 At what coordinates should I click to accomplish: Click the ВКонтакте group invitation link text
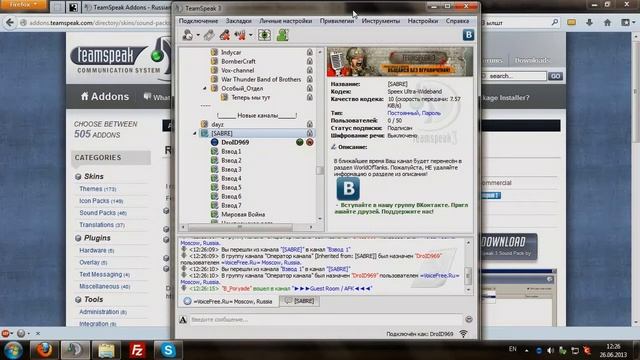coord(401,208)
